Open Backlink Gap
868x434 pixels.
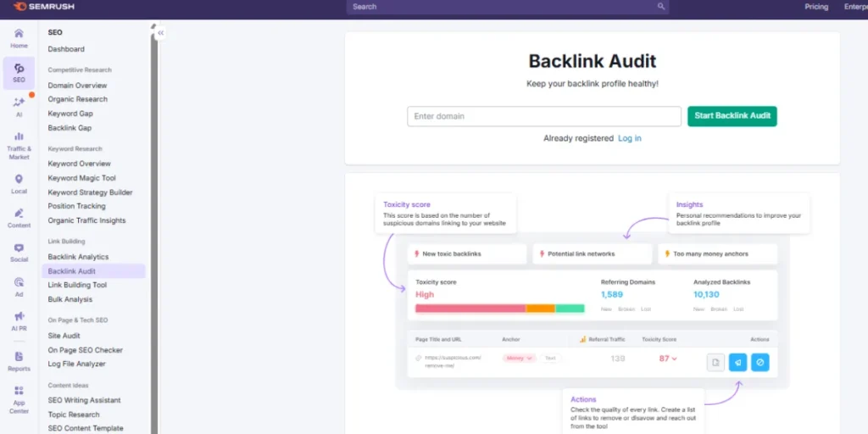click(x=70, y=128)
